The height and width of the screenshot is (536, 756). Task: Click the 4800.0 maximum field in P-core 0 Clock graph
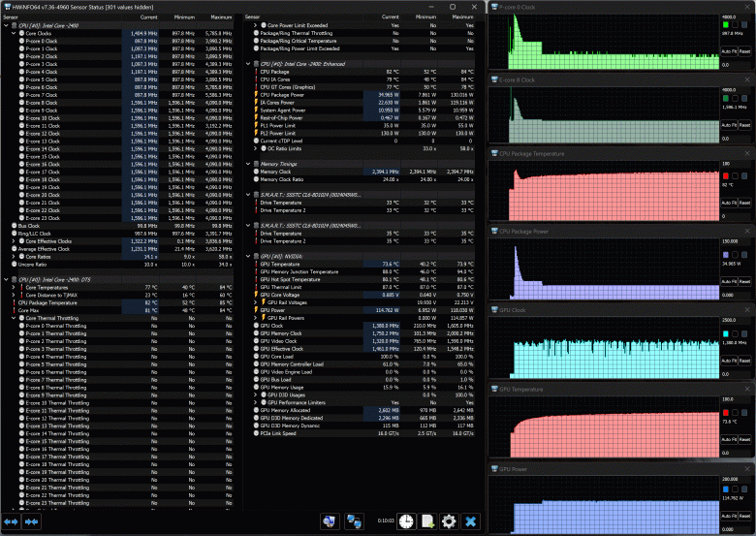click(x=736, y=16)
